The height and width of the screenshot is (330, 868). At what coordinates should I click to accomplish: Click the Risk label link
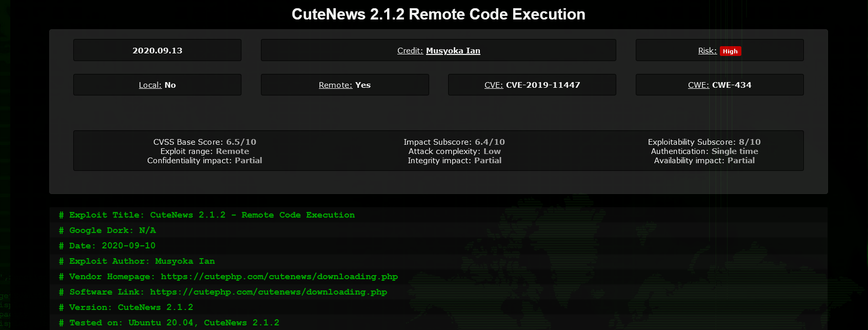707,51
